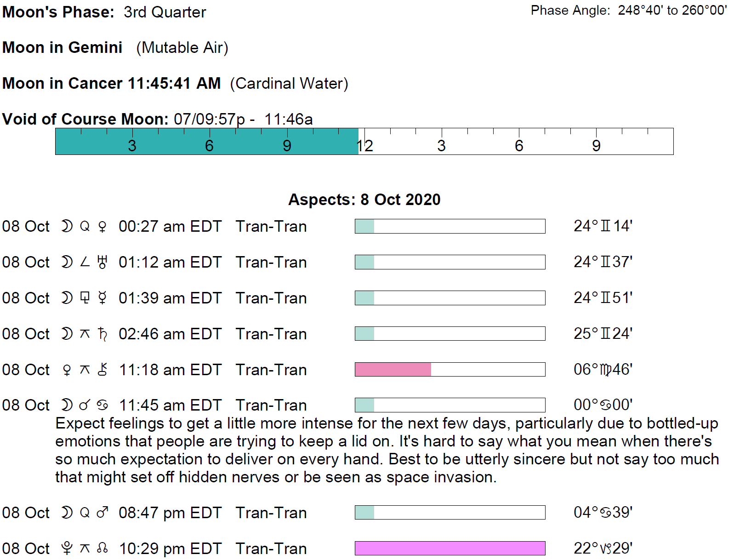Click the conjunction symbol in the 11:45 am row
751x560 pixels.
[x=85, y=405]
